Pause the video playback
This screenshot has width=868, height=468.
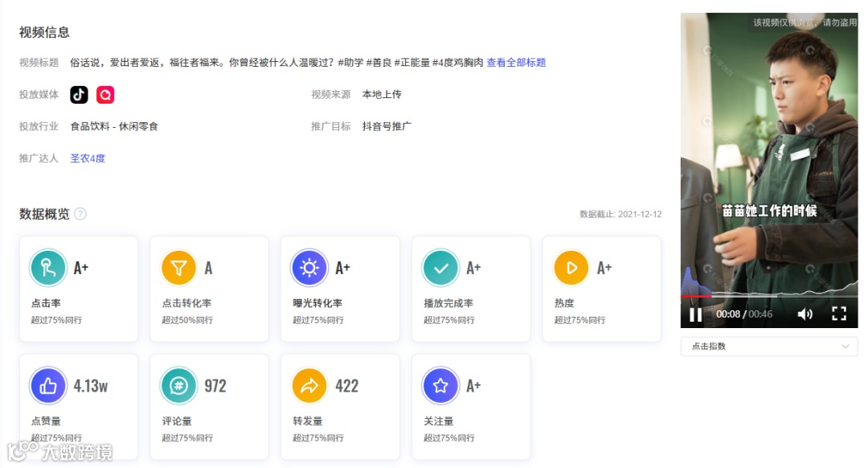click(x=696, y=314)
